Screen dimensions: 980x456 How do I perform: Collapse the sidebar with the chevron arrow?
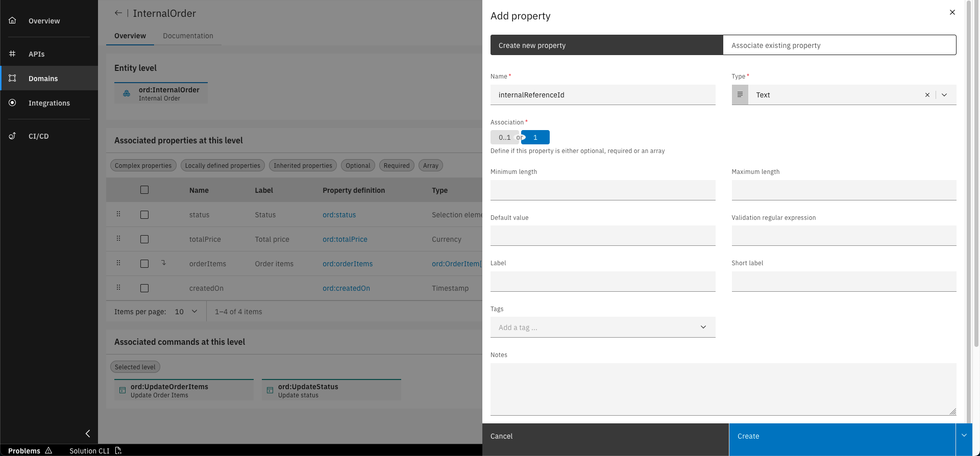click(x=88, y=434)
